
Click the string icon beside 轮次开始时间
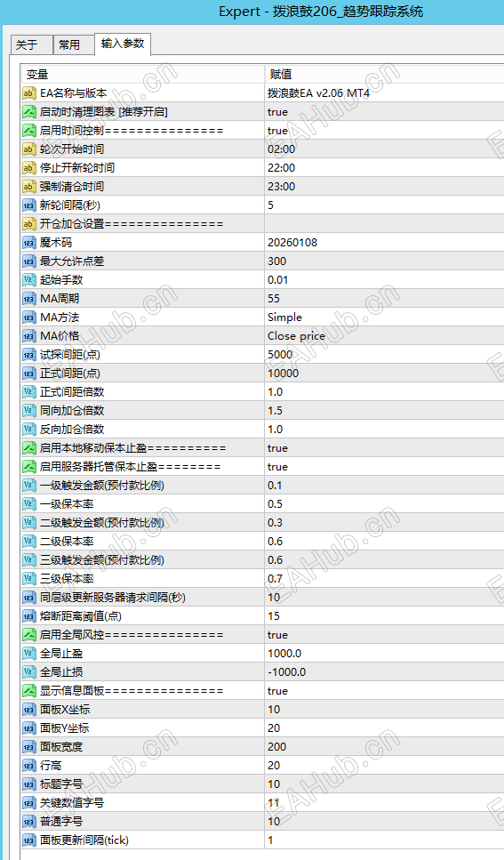[x=29, y=149]
